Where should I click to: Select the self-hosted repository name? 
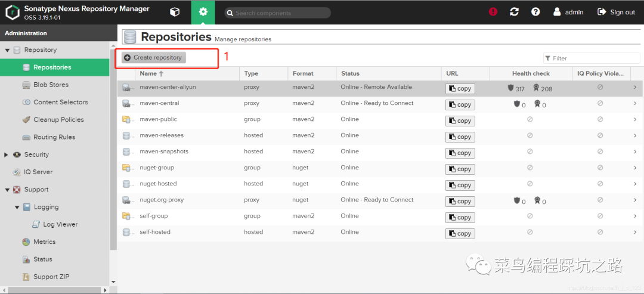155,232
